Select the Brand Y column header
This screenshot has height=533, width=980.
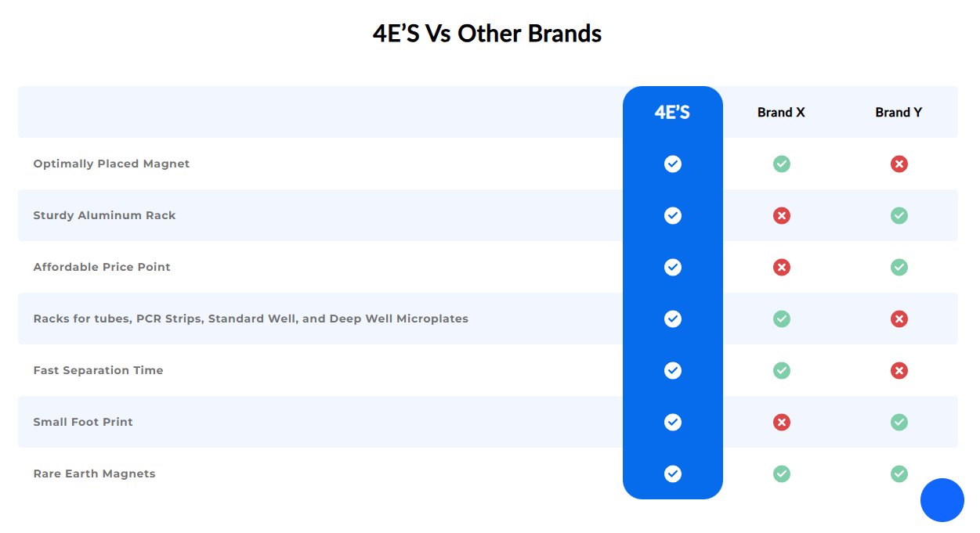pyautogui.click(x=899, y=113)
